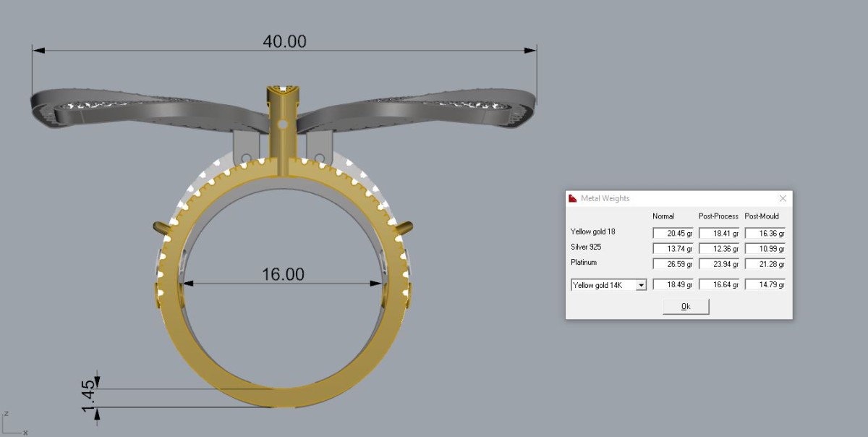Close the Metal Weights dialog
This screenshot has width=868, height=437.
pos(783,198)
